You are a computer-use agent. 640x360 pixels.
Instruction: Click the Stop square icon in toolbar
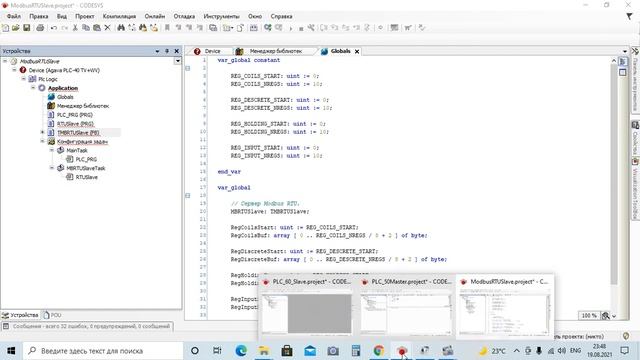pos(301,28)
